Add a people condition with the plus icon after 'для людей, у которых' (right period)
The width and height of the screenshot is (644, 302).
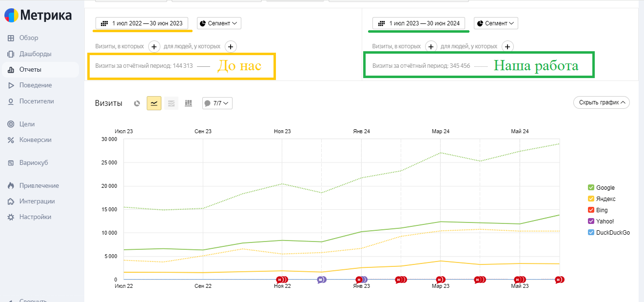pos(507,46)
